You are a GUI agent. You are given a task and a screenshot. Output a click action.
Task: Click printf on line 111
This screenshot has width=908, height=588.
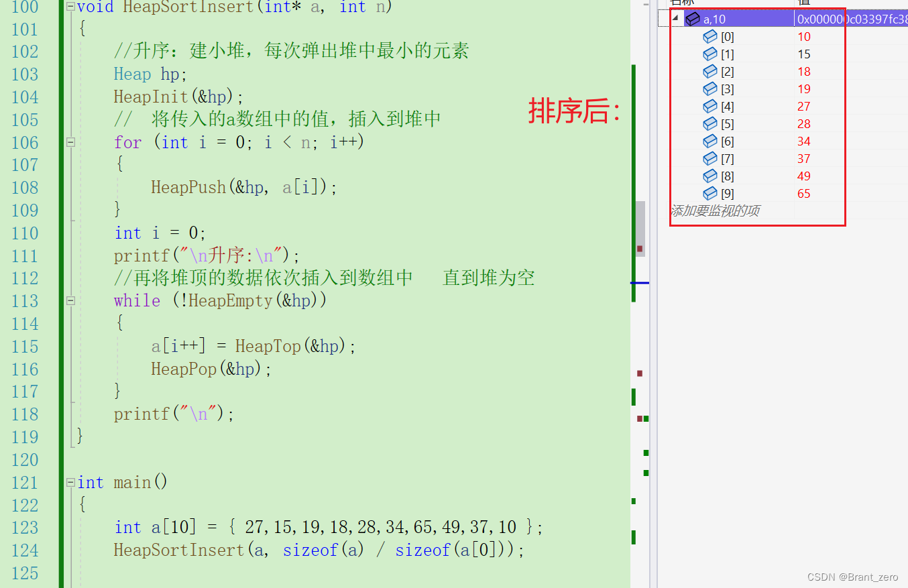click(141, 256)
